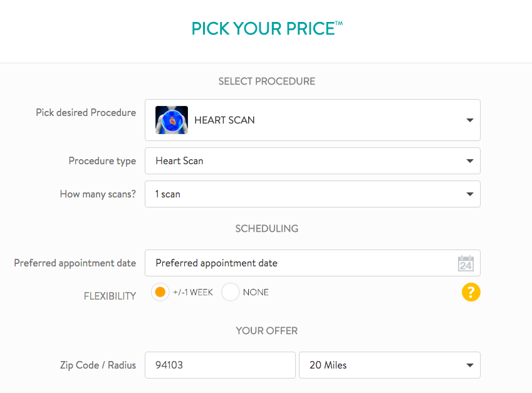Click the Zip Code input field

coord(220,365)
